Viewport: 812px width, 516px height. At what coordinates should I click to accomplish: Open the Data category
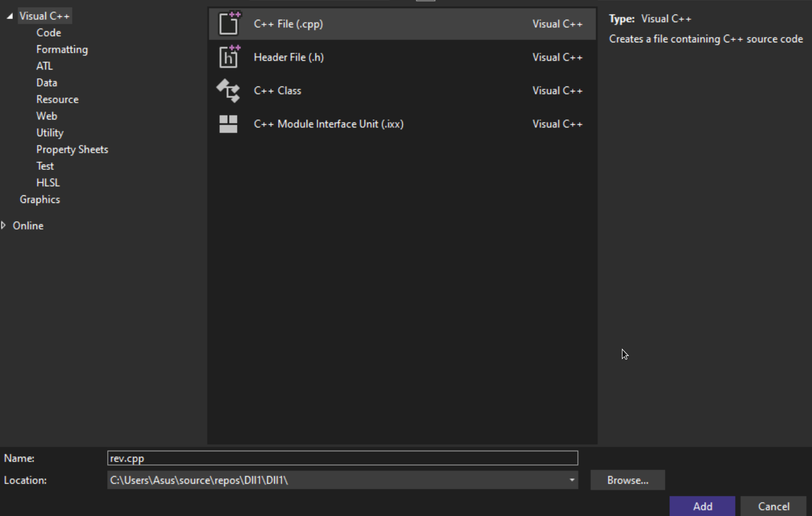(47, 83)
